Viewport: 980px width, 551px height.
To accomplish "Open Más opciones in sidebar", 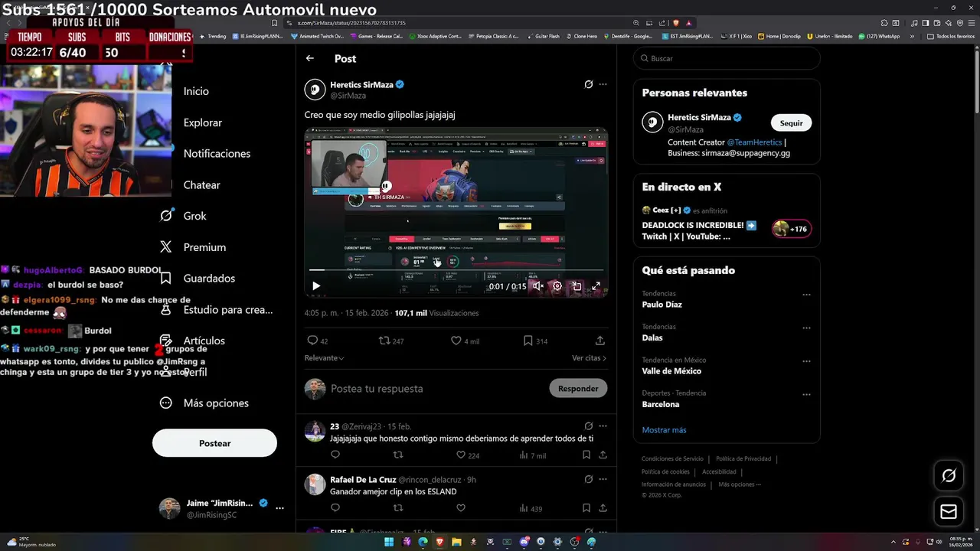I will pos(204,403).
